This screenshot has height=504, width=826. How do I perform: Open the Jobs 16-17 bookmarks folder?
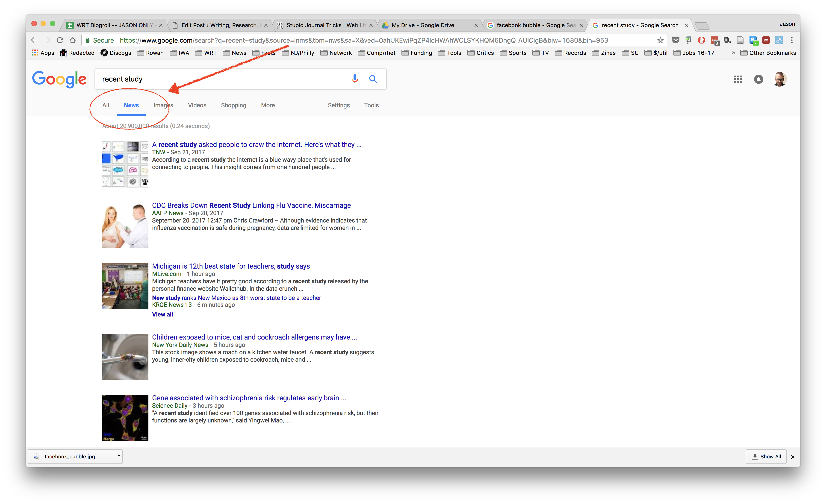click(694, 53)
